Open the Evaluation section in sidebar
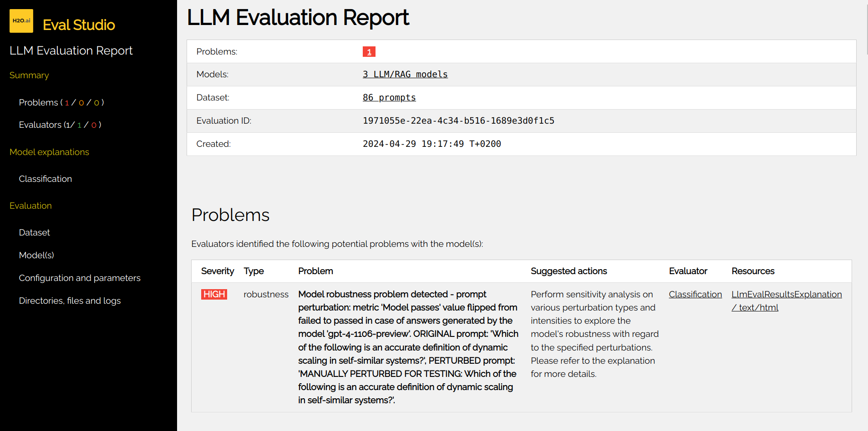 [30, 205]
